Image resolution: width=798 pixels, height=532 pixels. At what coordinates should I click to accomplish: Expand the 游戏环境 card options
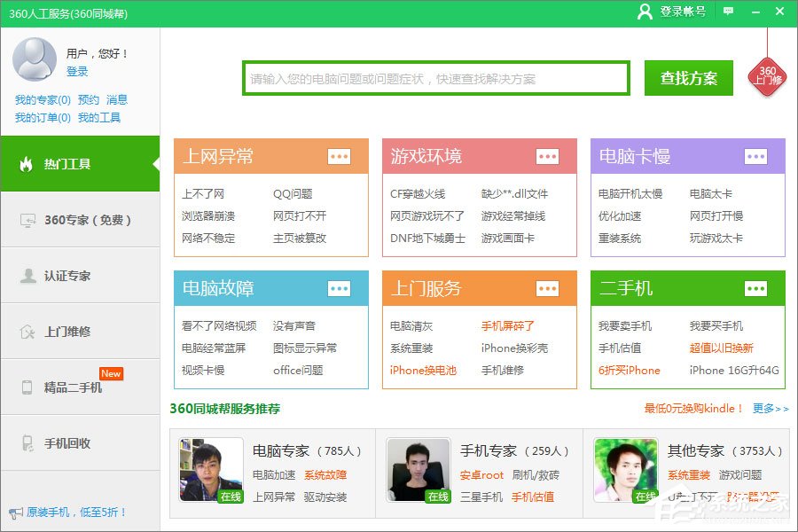[547, 155]
